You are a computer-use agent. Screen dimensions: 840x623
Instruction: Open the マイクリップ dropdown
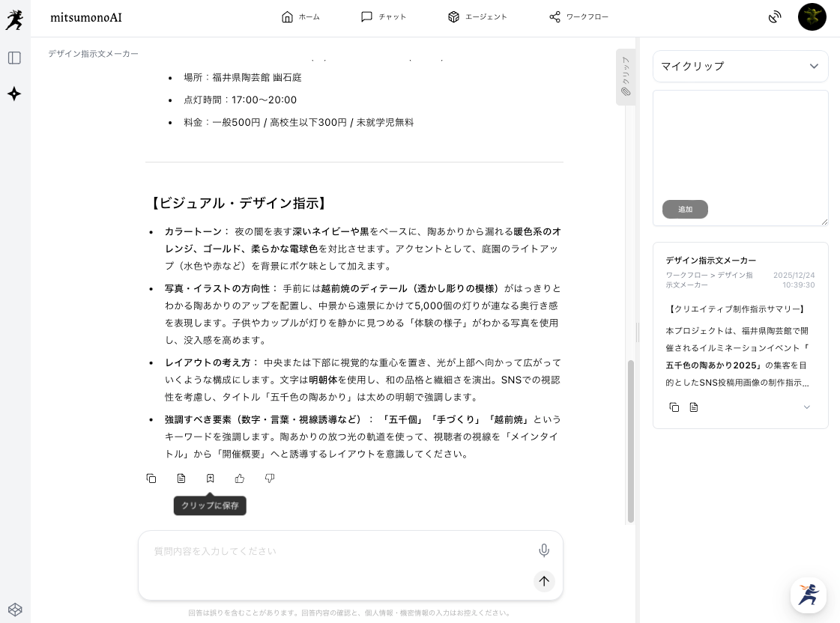(740, 66)
